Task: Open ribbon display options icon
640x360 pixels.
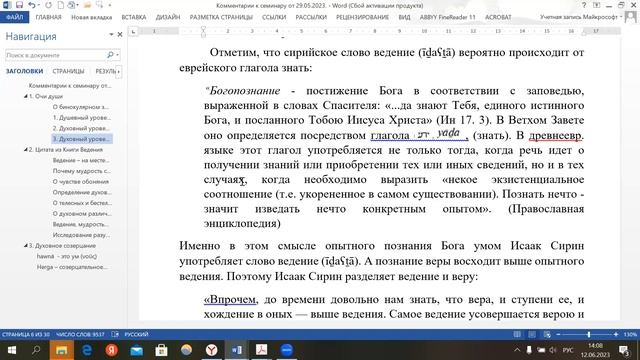Action: 596,5
